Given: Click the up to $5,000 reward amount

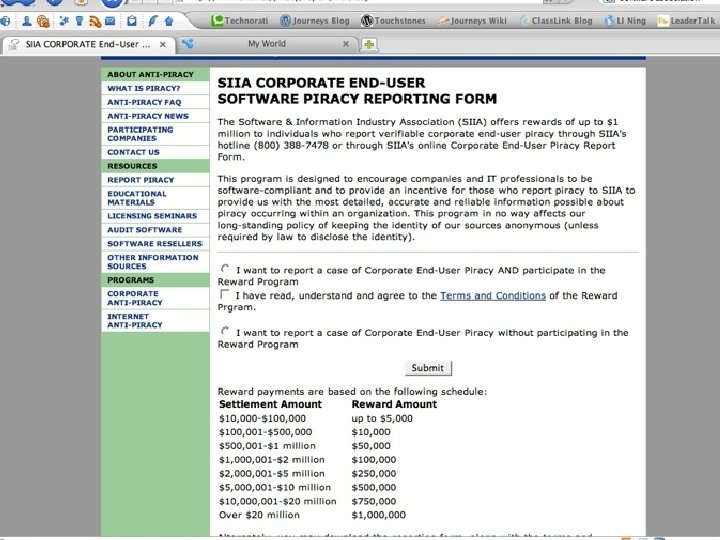Looking at the screenshot, I should click(382, 418).
